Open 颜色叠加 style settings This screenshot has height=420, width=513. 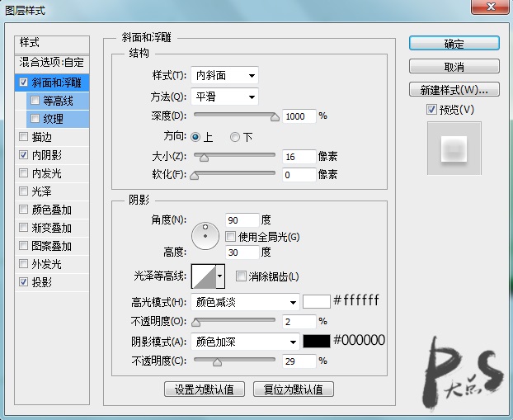point(51,210)
